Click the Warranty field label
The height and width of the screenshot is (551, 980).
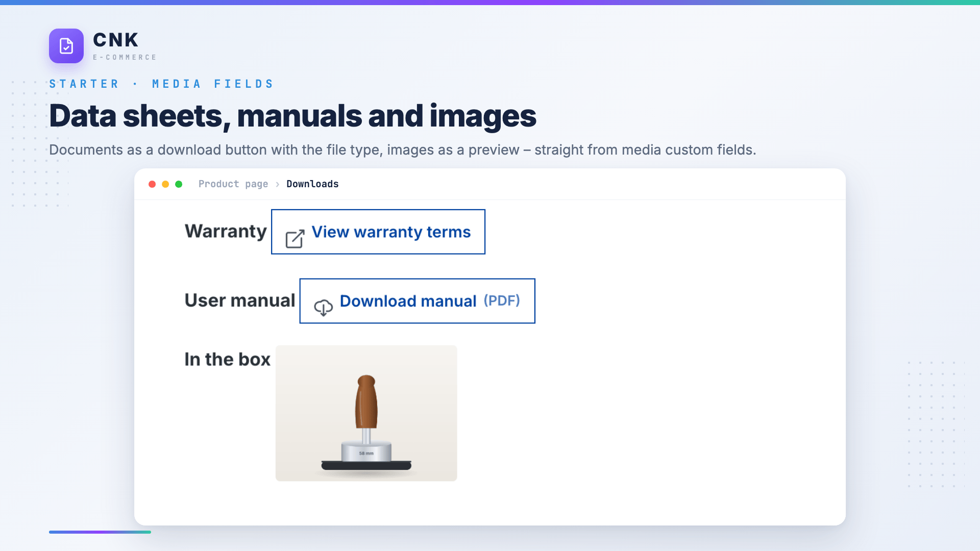tap(226, 231)
